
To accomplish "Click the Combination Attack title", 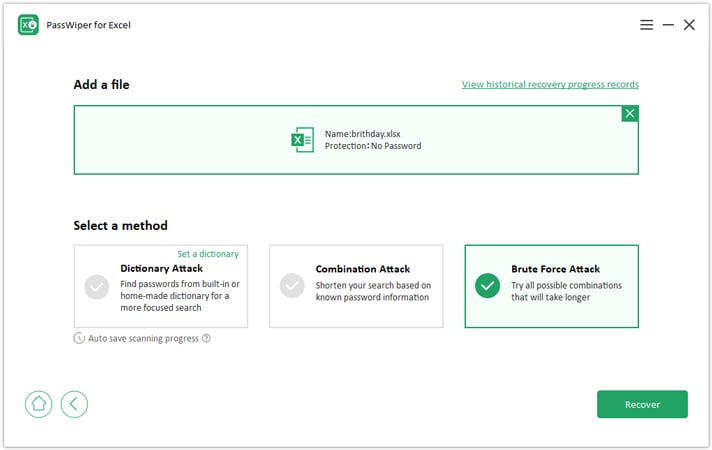I will pos(363,269).
